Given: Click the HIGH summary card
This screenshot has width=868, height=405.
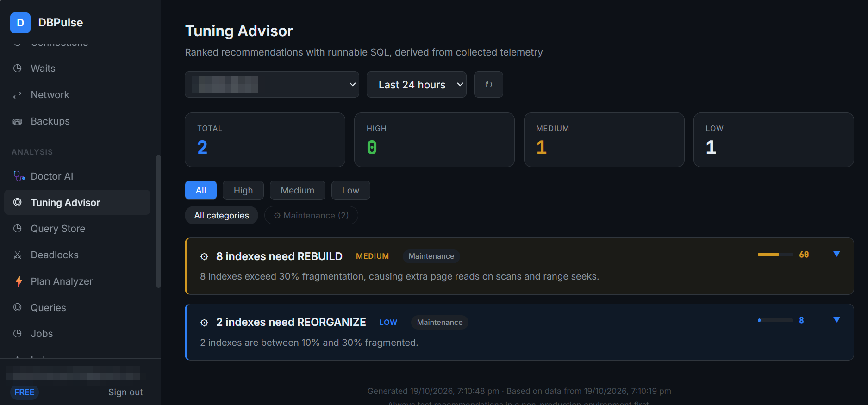Looking at the screenshot, I should click(x=434, y=140).
